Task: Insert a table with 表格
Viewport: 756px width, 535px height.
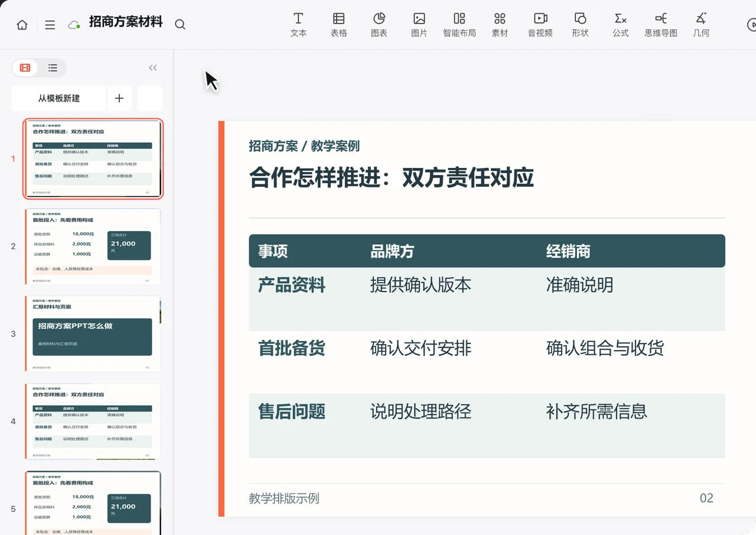Action: click(338, 25)
